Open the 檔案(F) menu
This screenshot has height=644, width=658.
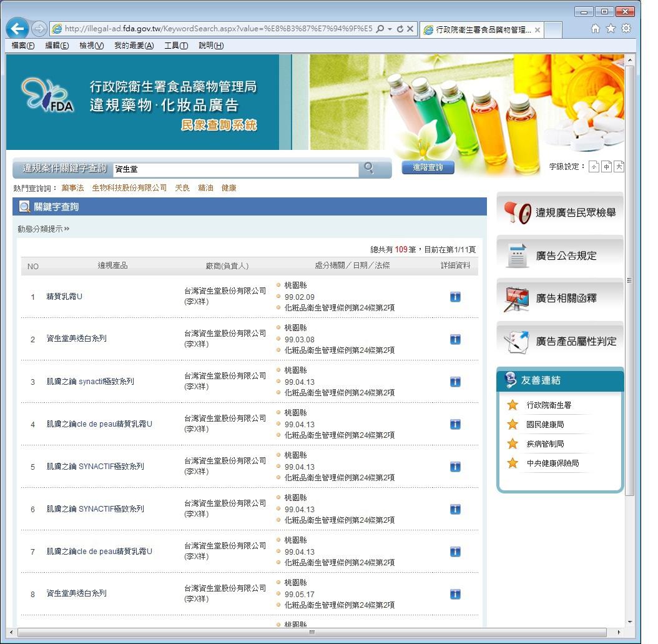[x=22, y=46]
